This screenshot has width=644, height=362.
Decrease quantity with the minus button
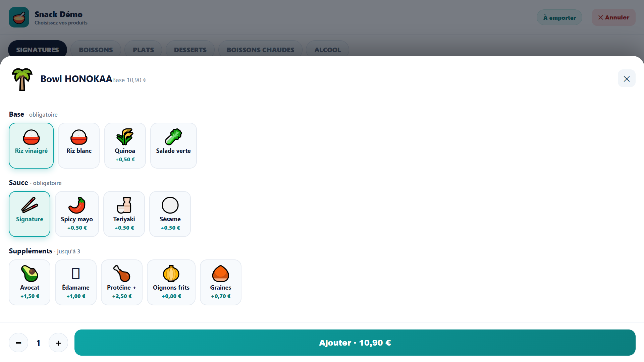pos(18,343)
